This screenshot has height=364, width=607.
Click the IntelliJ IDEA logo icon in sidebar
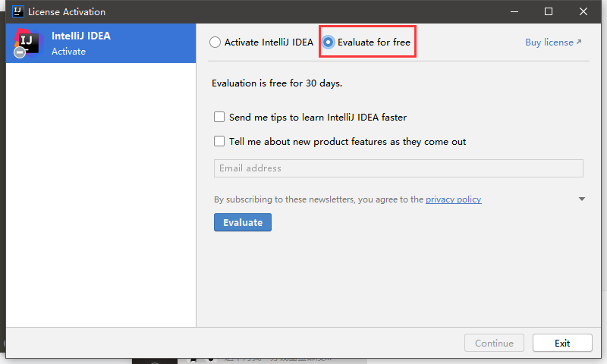pos(27,42)
